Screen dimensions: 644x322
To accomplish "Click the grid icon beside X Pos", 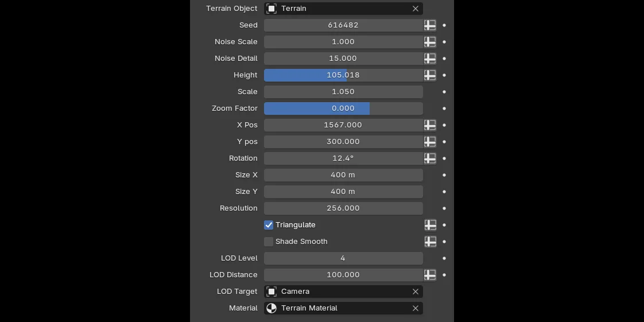I will pos(430,125).
